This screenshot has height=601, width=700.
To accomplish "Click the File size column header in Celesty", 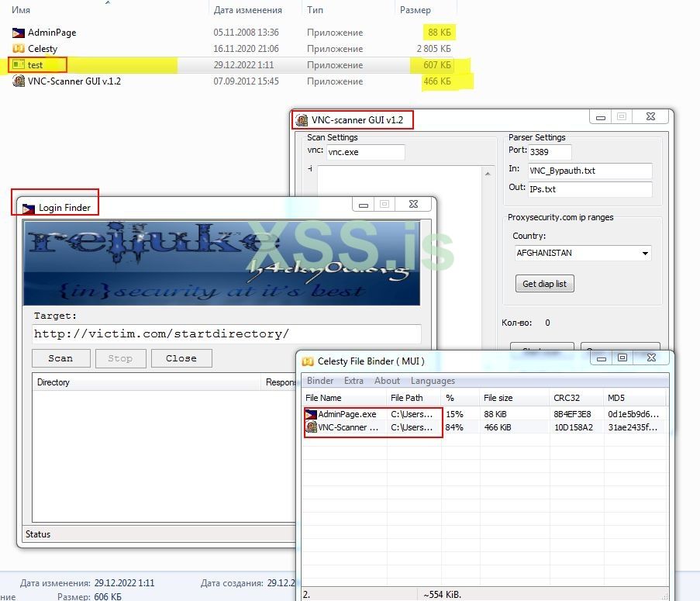I will pos(515,398).
